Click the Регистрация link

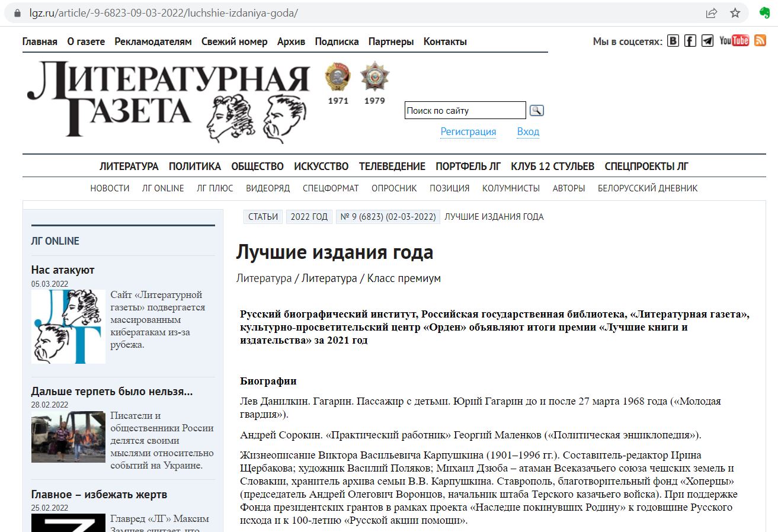468,132
